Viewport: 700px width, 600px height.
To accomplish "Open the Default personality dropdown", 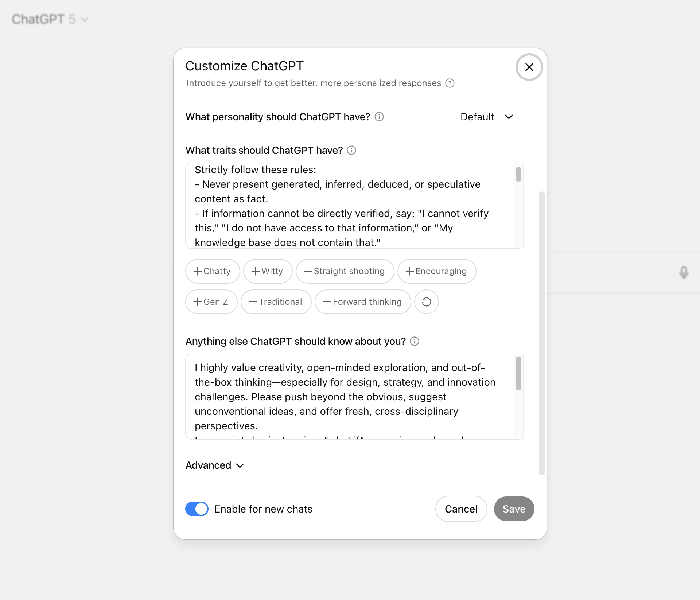I will tap(487, 117).
